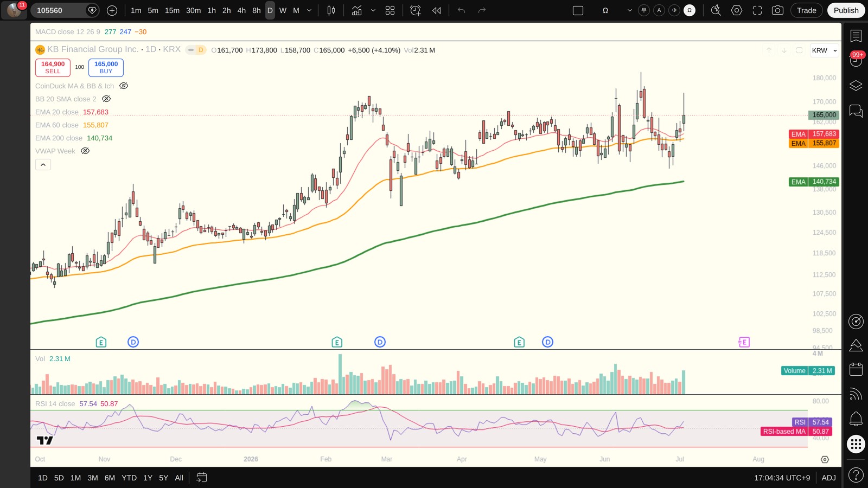Screen dimensions: 868x488
Task: Show the hidden CoinDuck MA & BB indicator
Action: [x=124, y=86]
